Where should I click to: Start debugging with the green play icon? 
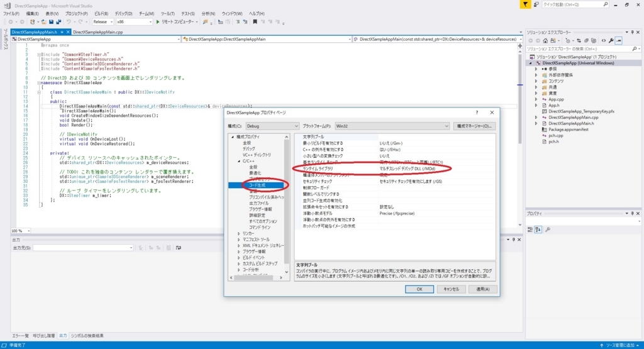158,22
